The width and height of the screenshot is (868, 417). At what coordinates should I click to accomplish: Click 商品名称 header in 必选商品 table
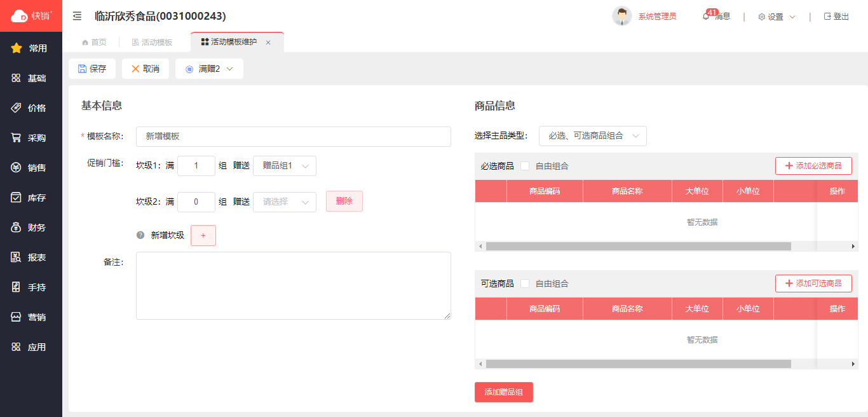(627, 191)
